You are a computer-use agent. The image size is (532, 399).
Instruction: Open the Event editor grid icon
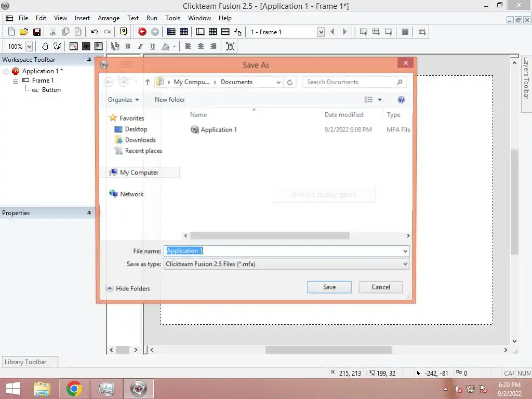212,32
